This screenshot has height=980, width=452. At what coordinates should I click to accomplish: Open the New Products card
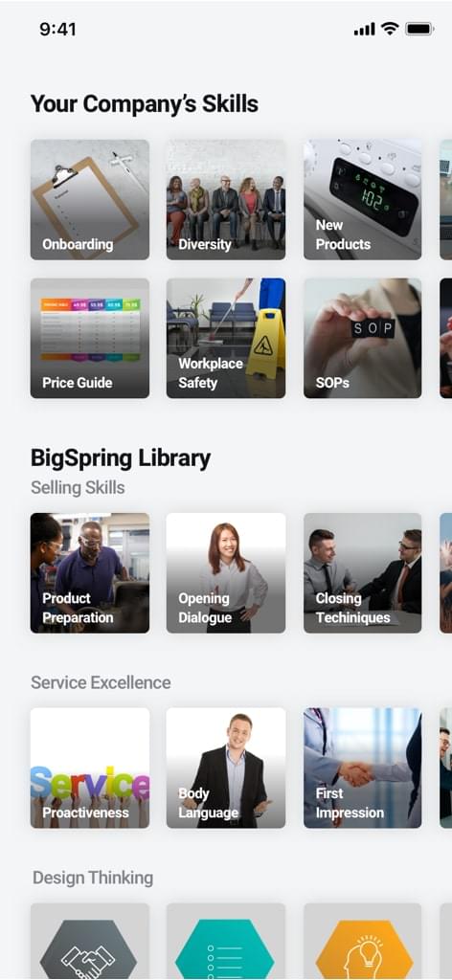(x=363, y=199)
